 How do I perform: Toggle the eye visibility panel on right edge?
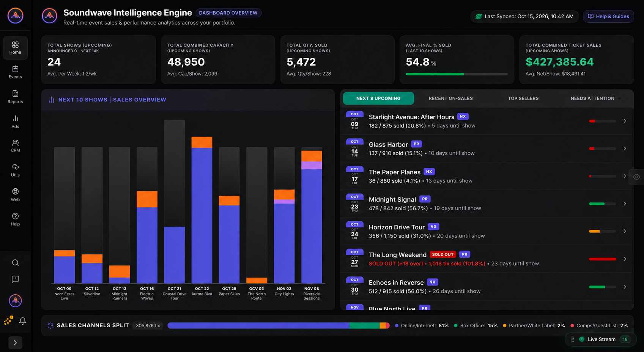pos(636,177)
